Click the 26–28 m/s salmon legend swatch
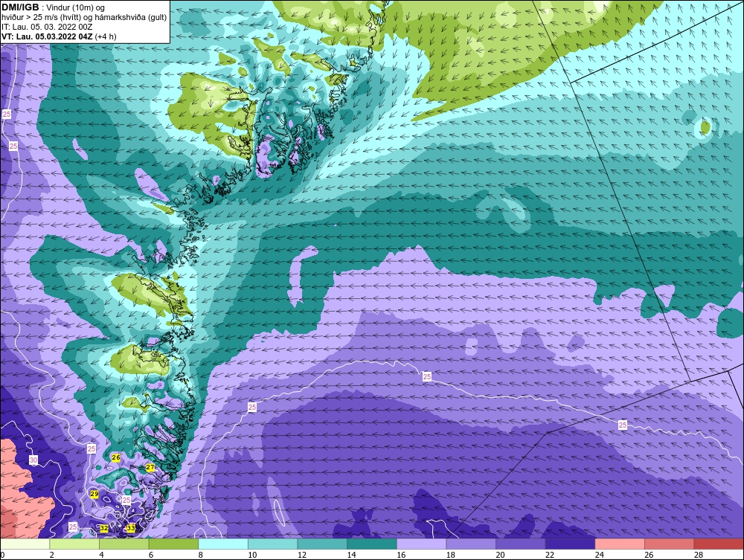Image resolution: width=744 pixels, height=560 pixels. pyautogui.click(x=669, y=544)
